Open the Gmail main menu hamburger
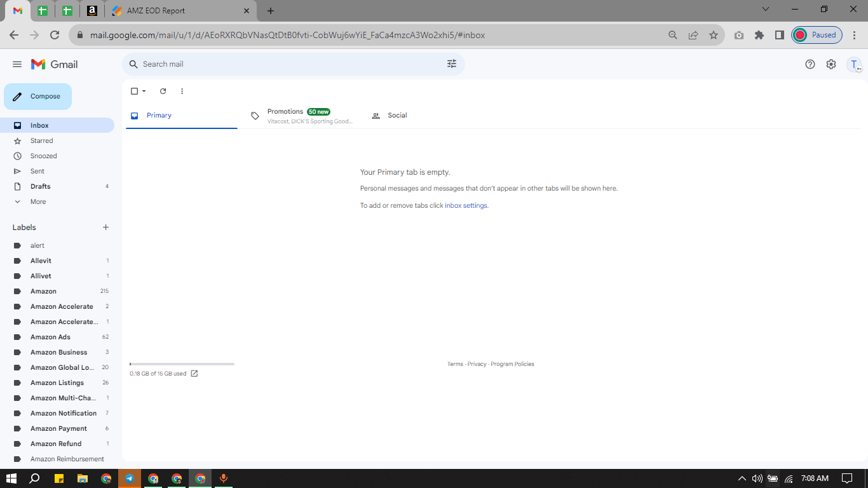Screen dimensions: 868x488 click(x=17, y=64)
